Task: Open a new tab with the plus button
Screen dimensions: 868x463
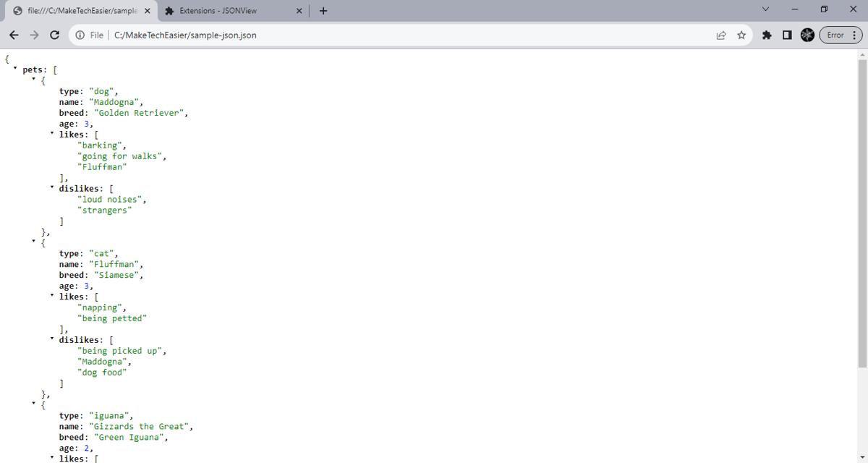Action: coord(323,11)
